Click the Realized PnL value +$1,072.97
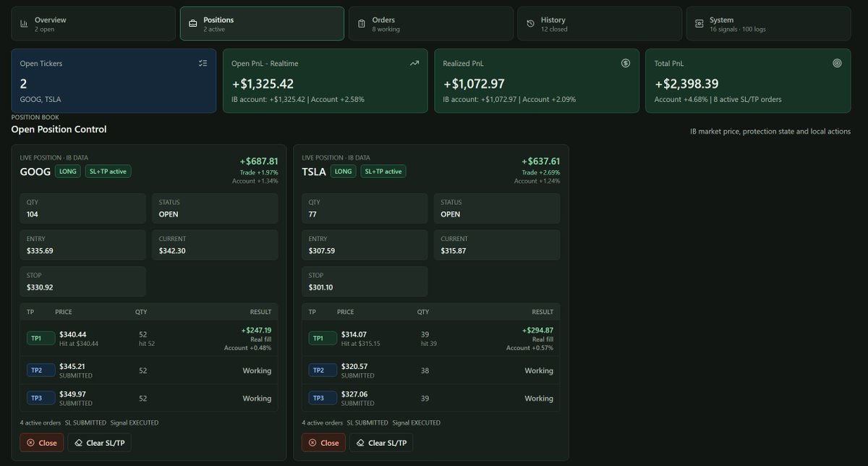The image size is (868, 466). coord(475,84)
